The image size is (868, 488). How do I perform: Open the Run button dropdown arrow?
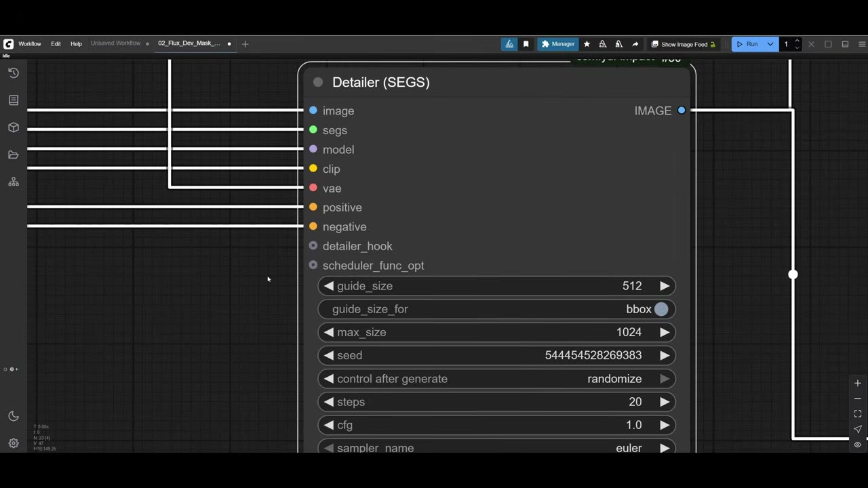pos(770,44)
